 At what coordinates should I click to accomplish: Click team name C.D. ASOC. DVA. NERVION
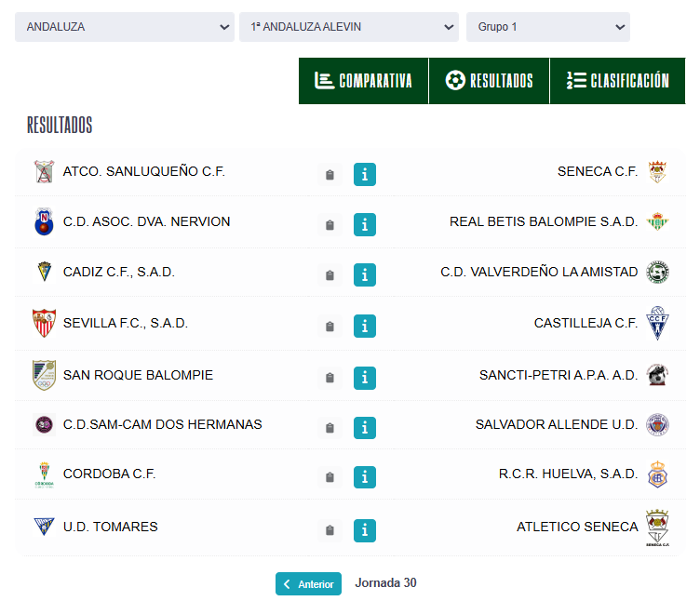[146, 221]
